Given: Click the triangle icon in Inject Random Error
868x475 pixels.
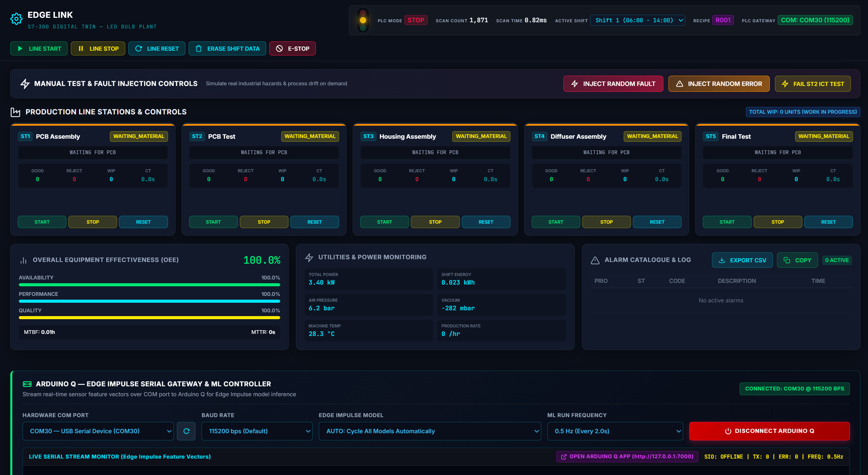Looking at the screenshot, I should [679, 84].
